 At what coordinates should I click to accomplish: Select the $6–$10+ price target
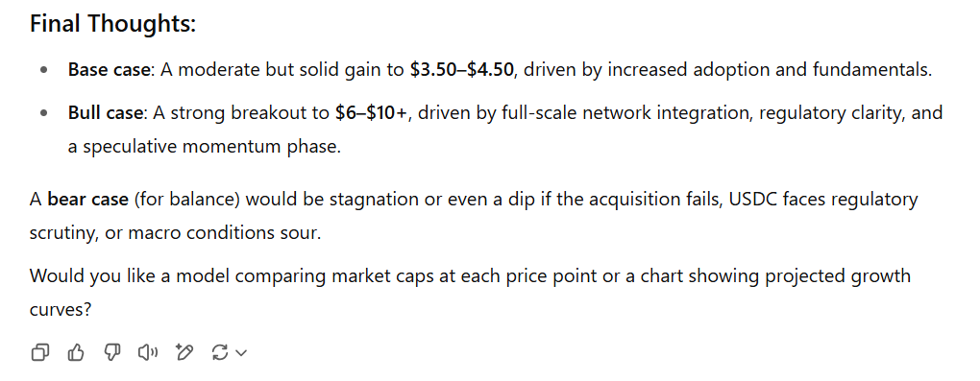coord(371,113)
